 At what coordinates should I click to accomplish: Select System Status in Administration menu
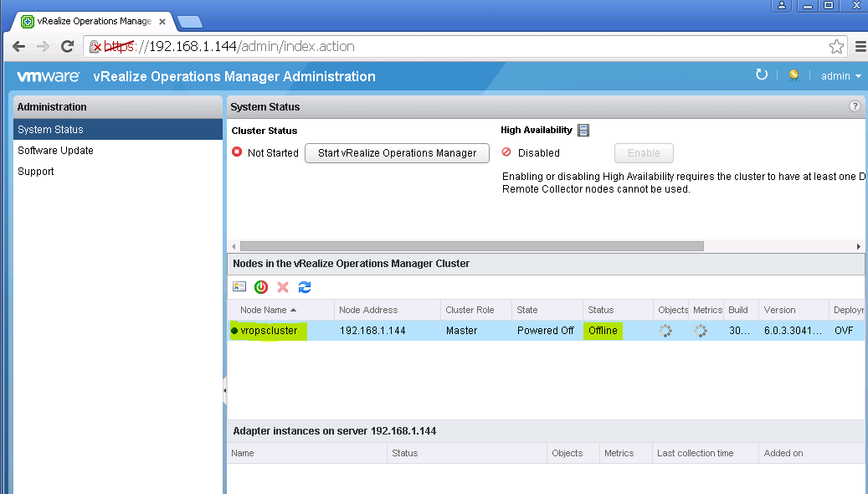pos(118,130)
